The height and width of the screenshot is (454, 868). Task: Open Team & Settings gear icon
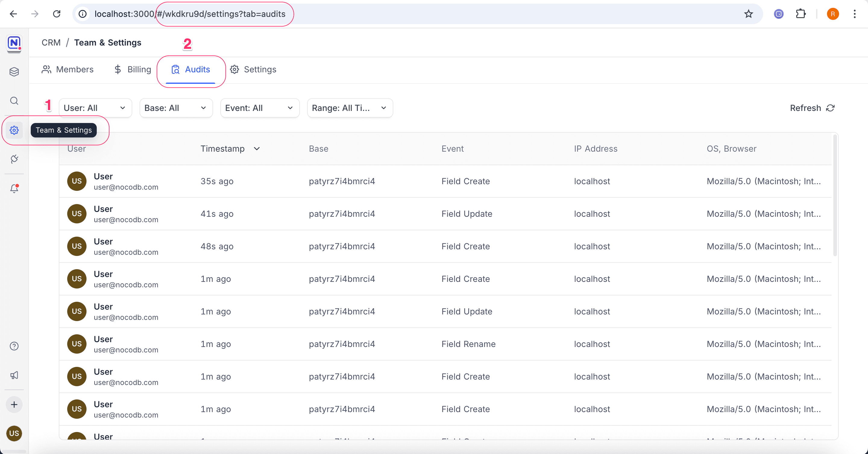(x=14, y=130)
